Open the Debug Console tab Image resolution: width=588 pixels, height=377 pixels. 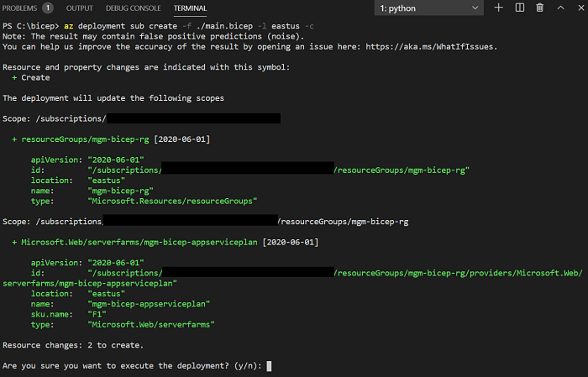click(133, 8)
